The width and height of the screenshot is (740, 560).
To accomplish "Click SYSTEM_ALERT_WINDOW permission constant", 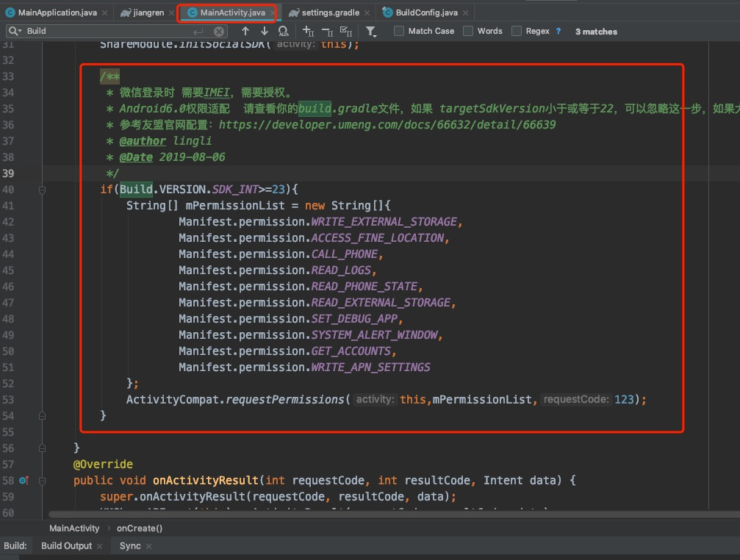I will point(374,335).
